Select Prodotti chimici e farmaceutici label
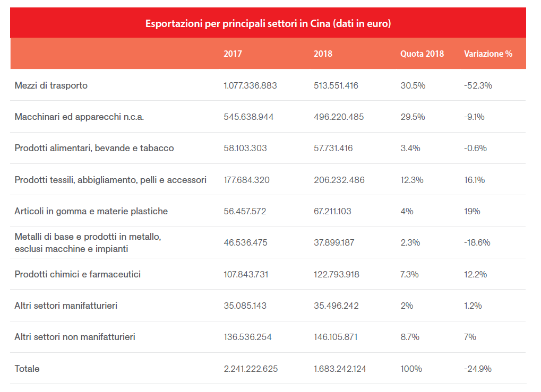This screenshot has width=541, height=392. 78,274
